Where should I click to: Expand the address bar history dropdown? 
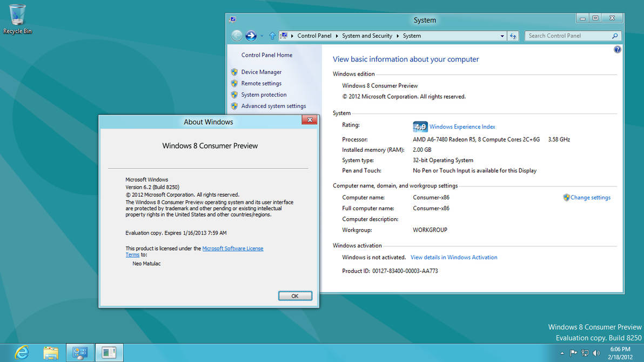(x=502, y=36)
